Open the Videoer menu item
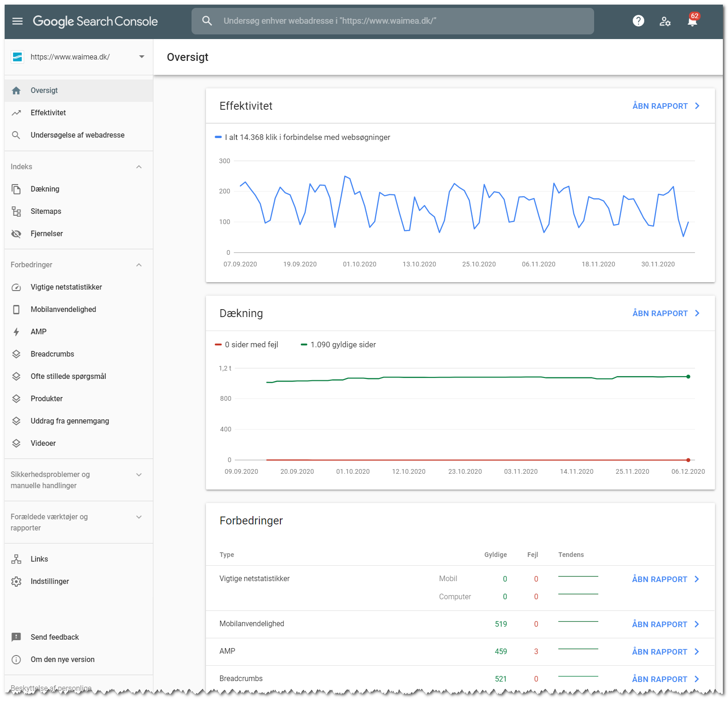Viewport: 728px width, 702px height. (79, 444)
